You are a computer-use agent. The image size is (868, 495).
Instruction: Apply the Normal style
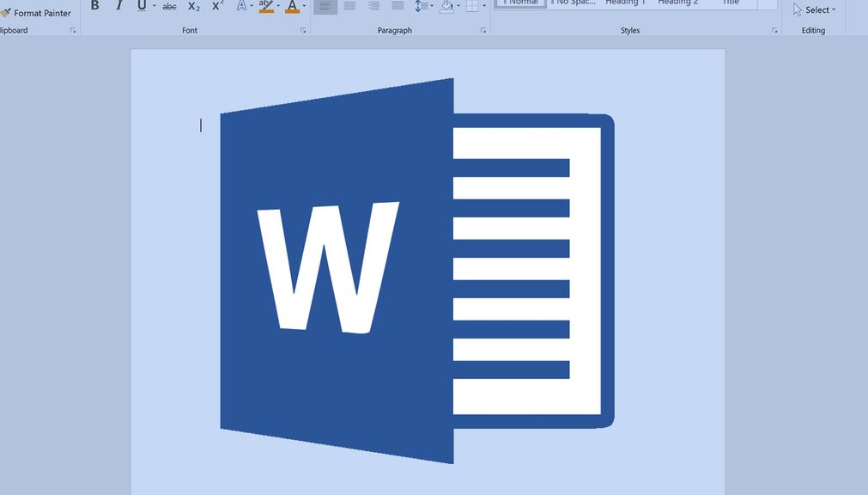pos(519,3)
